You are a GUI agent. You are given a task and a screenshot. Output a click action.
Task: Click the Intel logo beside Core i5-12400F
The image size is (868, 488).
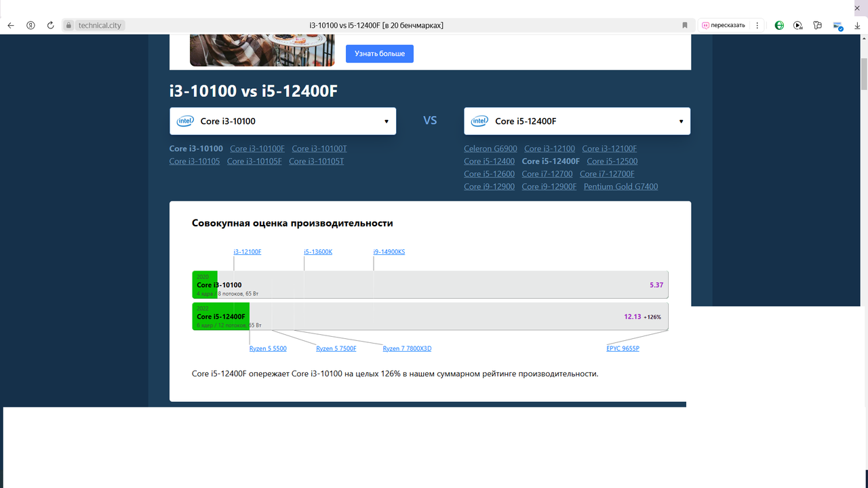(x=479, y=121)
